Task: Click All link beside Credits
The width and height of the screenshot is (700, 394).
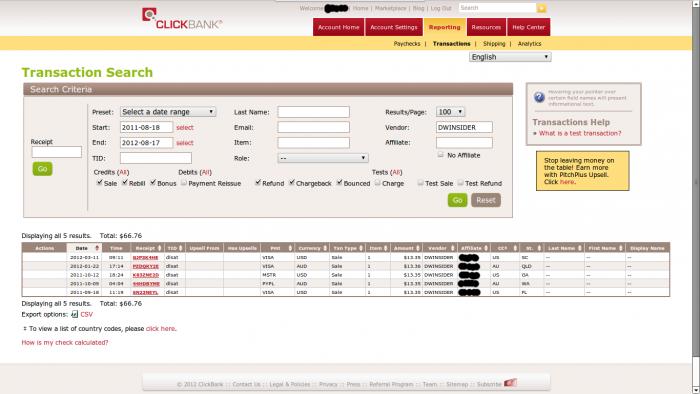Action: [123, 172]
